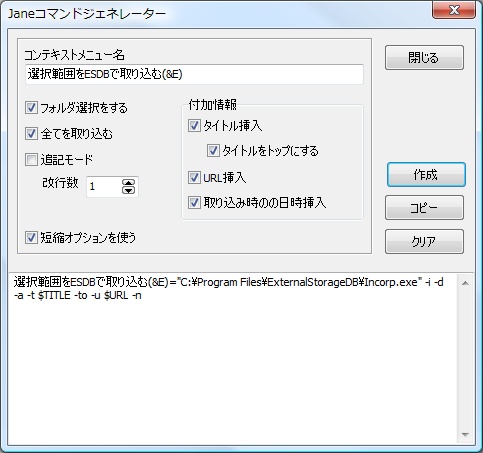Decrease 改行数 with down arrow
This screenshot has width=483, height=453.
128,190
